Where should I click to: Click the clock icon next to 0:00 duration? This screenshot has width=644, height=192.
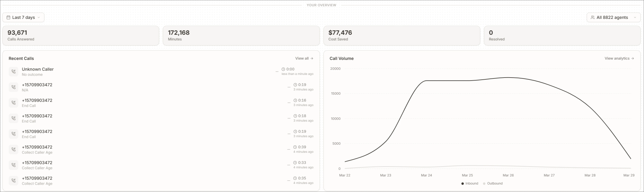coord(283,69)
